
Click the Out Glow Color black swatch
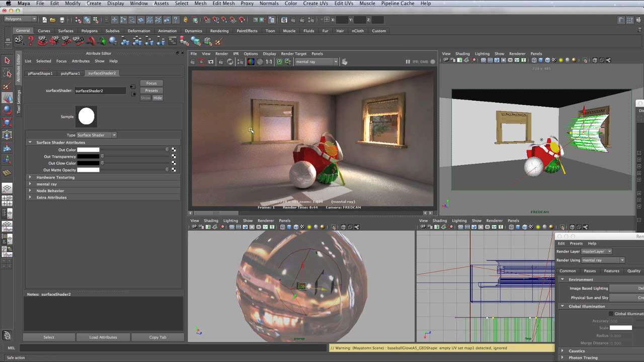pyautogui.click(x=88, y=163)
